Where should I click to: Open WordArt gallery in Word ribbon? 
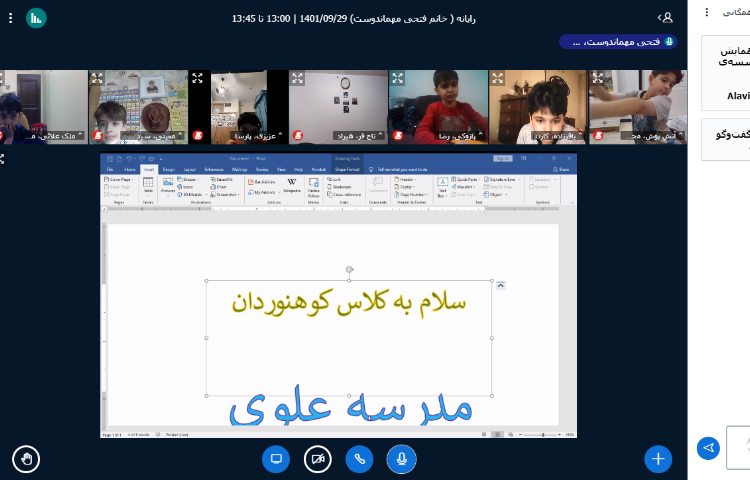(x=463, y=187)
